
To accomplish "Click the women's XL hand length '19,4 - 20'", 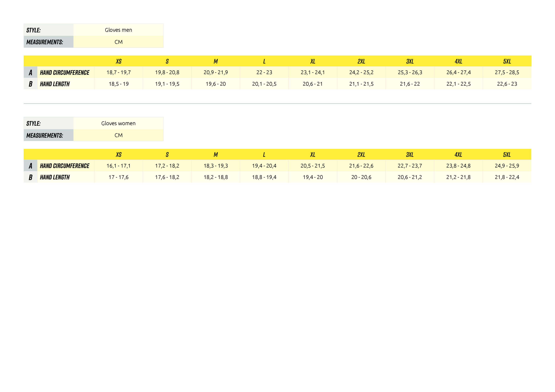I will point(313,177).
